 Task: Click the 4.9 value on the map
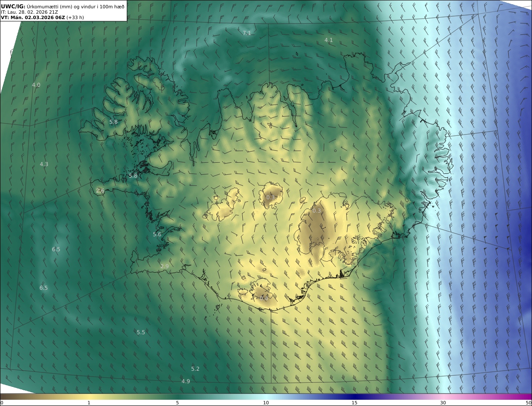click(186, 381)
